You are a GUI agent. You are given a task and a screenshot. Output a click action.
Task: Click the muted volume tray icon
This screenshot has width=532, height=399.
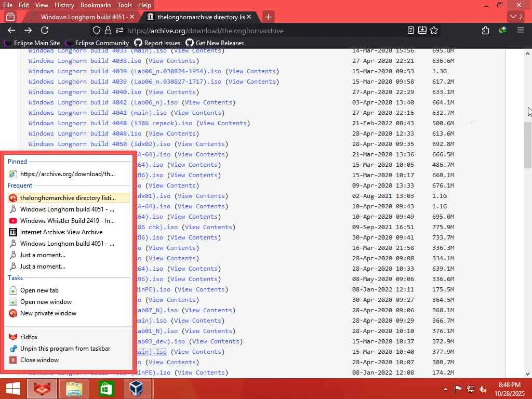coord(483,389)
